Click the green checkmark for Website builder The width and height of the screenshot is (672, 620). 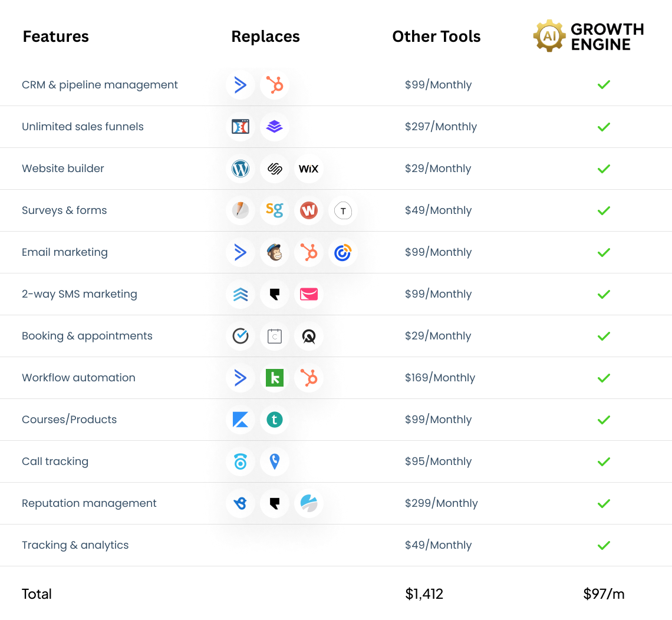(x=604, y=169)
